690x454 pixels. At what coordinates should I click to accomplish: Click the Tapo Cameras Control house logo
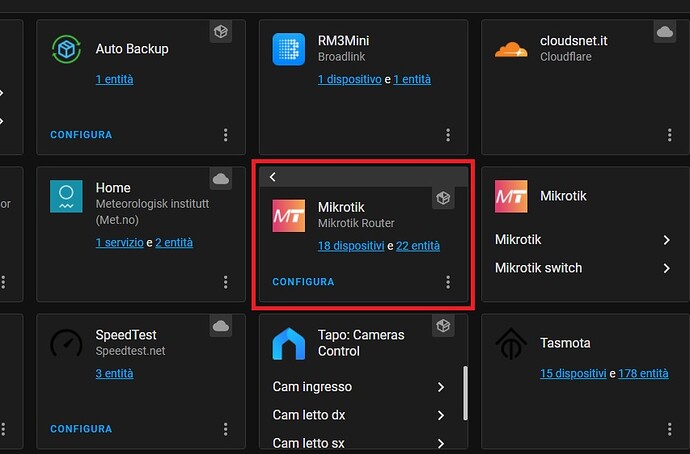click(288, 344)
